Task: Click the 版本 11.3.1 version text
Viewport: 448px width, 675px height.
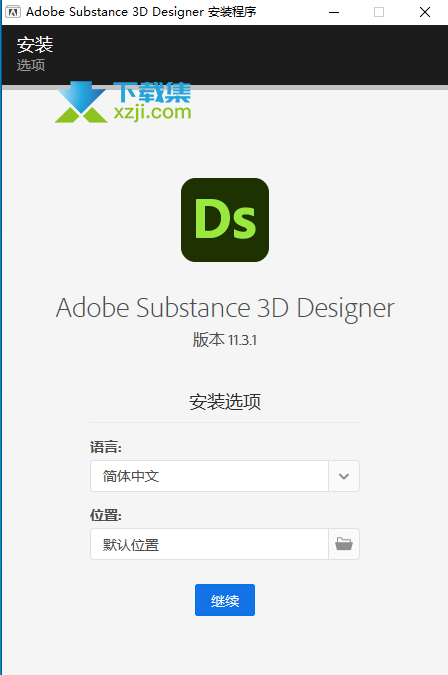Action: tap(225, 340)
